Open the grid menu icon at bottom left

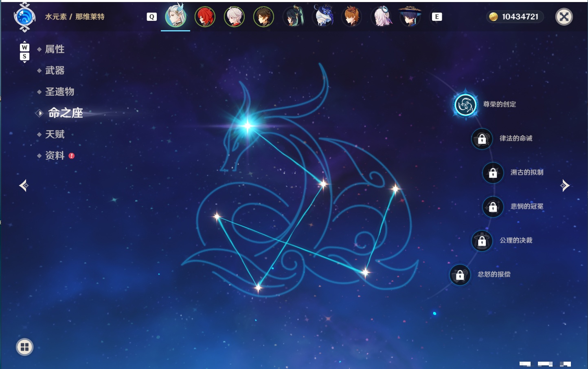[x=24, y=347]
